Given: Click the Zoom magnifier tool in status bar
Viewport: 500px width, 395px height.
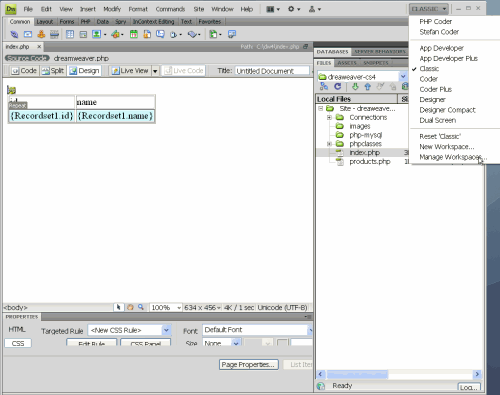Looking at the screenshot, I should pos(141,307).
